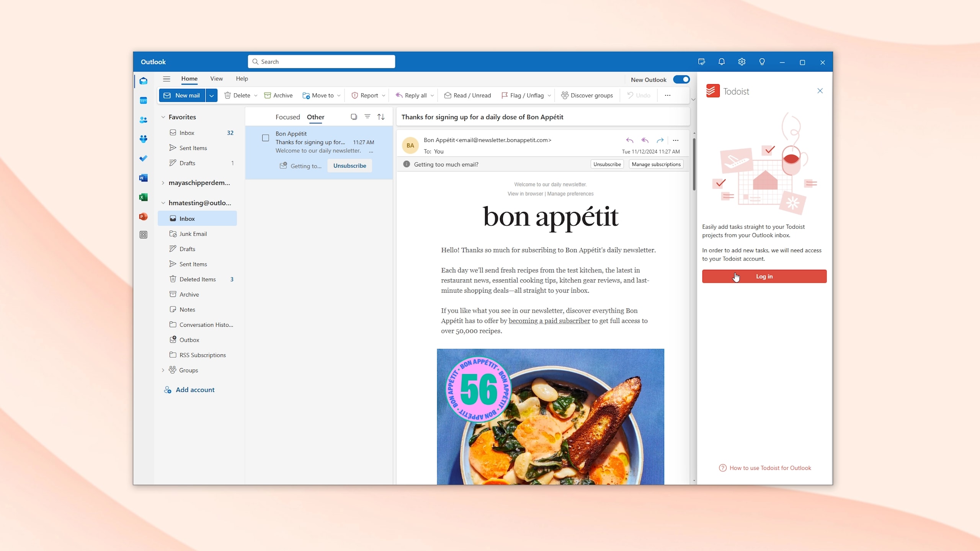Open Outlook Settings gear
The width and height of the screenshot is (980, 551).
coord(742,62)
